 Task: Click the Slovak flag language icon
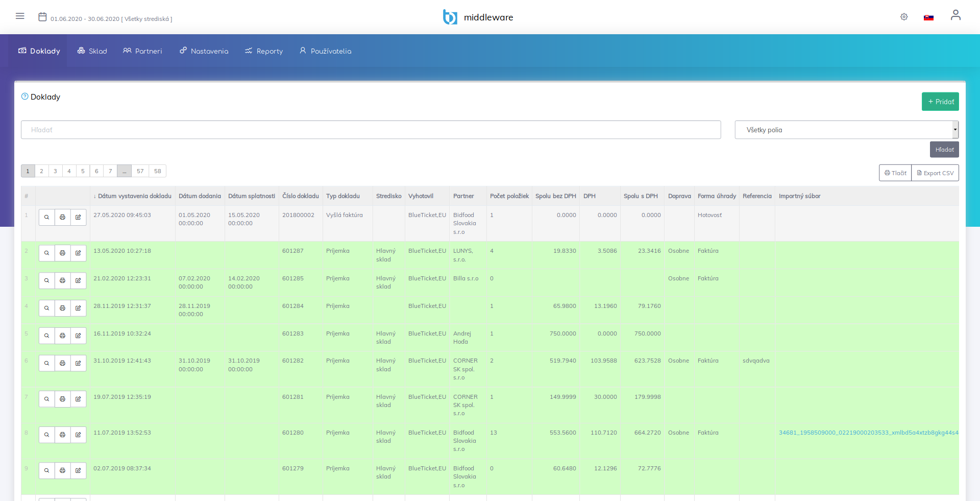[x=928, y=17]
